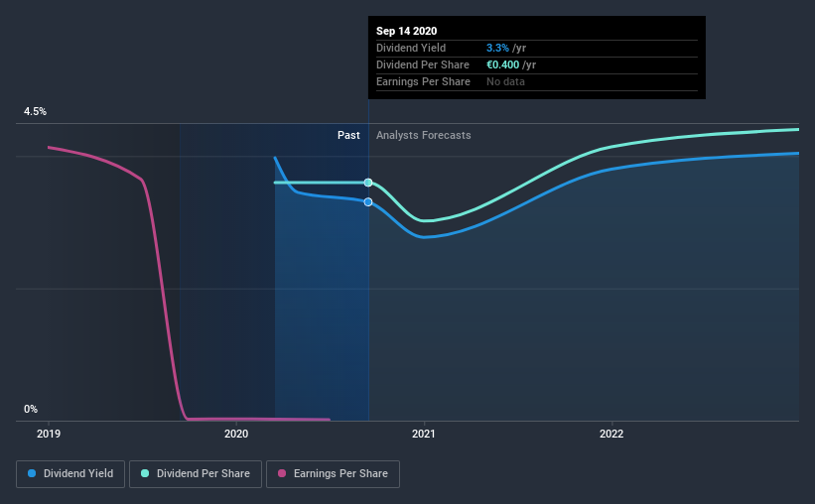Click the 4.5% y-axis label
Screen dimensions: 815x504
(x=35, y=112)
